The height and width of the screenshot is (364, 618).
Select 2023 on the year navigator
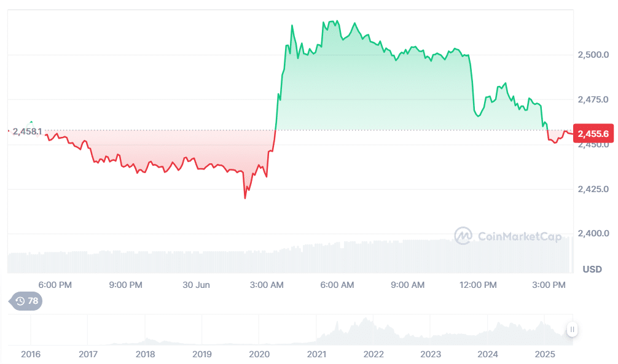[x=431, y=354]
